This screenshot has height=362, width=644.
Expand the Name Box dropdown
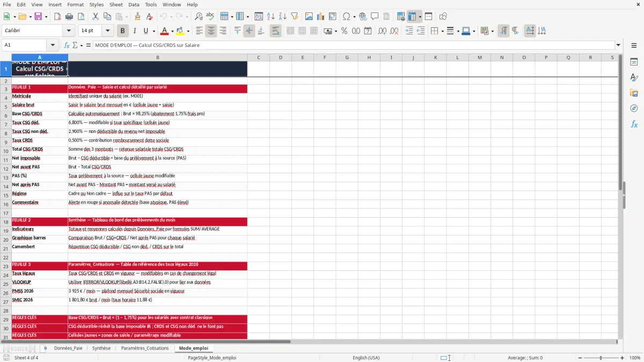[53, 45]
